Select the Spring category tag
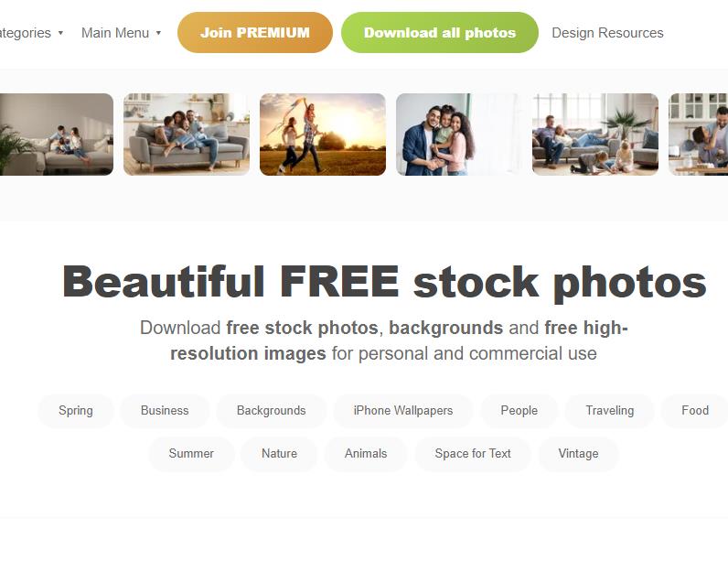The height and width of the screenshot is (572, 728). [76, 411]
